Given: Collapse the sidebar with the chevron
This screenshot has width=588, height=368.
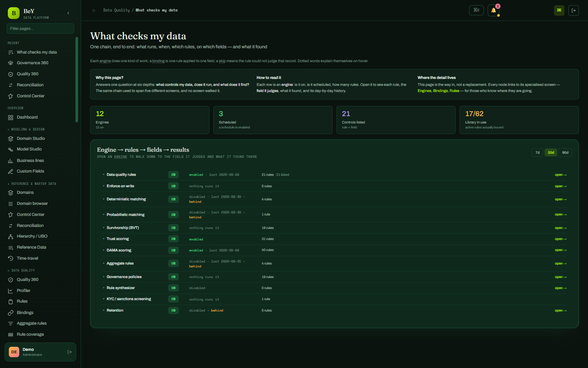Looking at the screenshot, I should click(68, 13).
